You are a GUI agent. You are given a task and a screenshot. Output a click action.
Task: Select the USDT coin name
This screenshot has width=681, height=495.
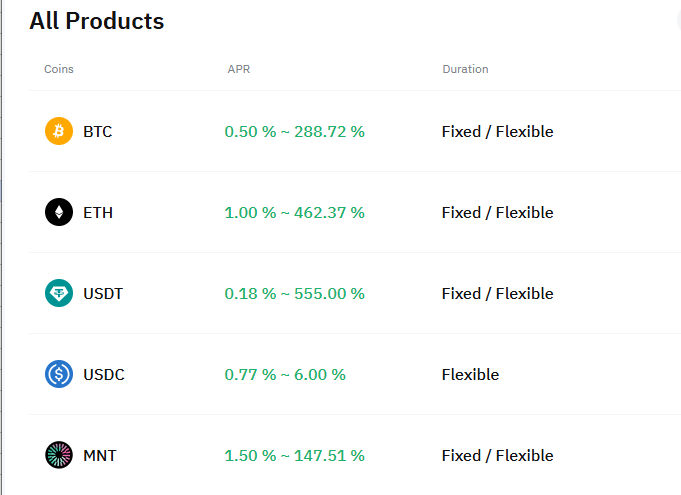pyautogui.click(x=103, y=294)
